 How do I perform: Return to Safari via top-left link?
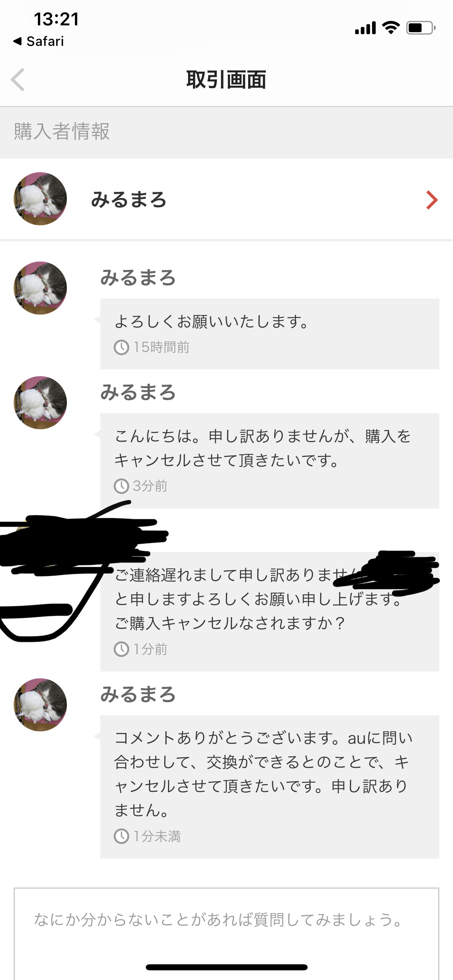coord(39,41)
